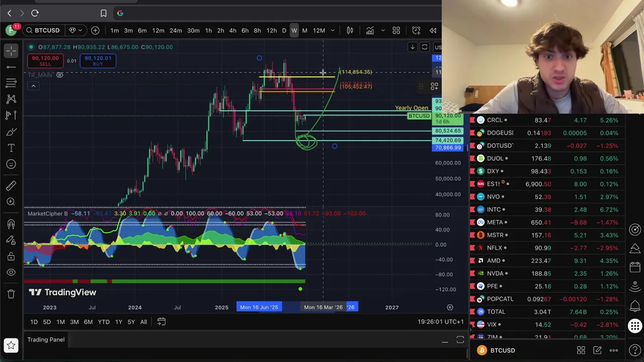Toggle magnet mode for drawings
The width and height of the screenshot is (644, 362).
tap(11, 224)
